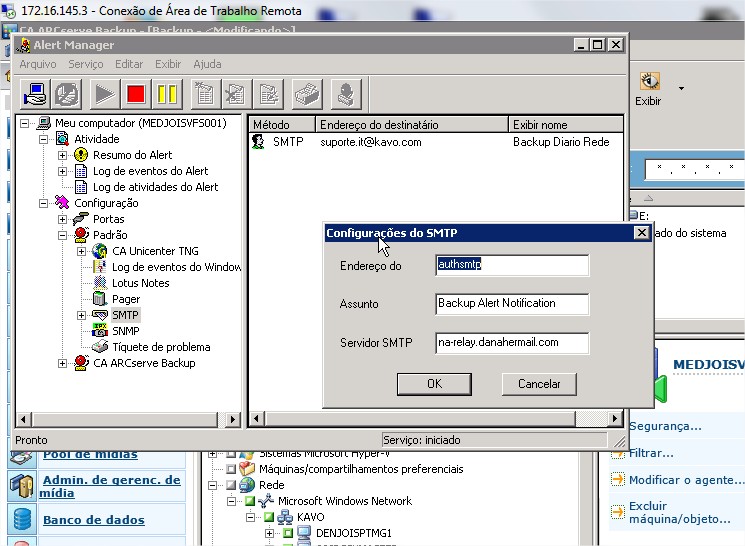Image resolution: width=745 pixels, height=546 pixels.
Task: Click the connect to computer toolbar icon
Action: coord(36,95)
